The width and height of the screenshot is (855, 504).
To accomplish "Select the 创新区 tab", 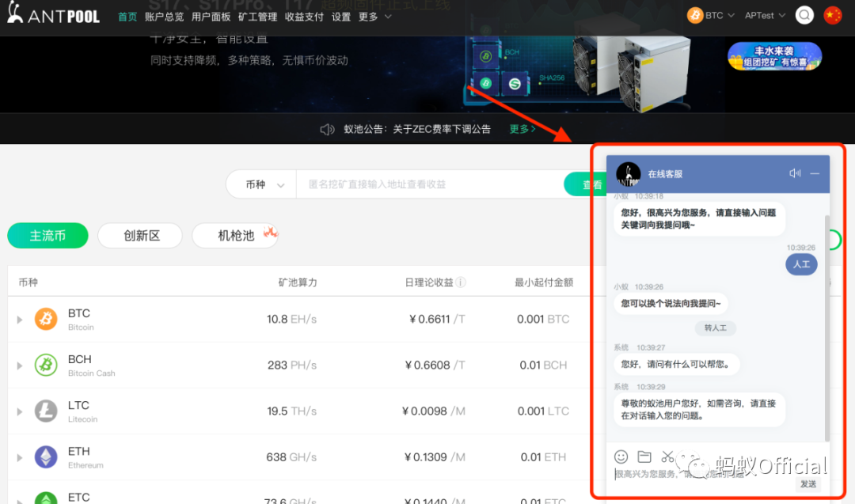I will tap(140, 235).
